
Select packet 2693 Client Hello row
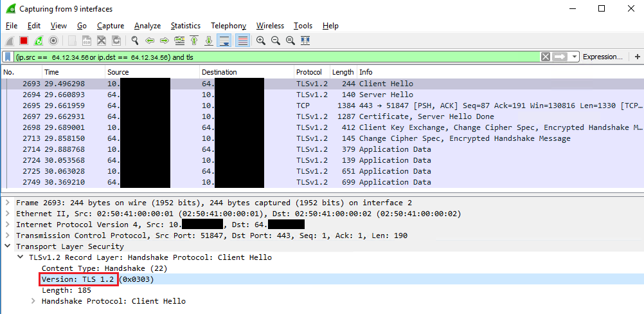pos(322,84)
